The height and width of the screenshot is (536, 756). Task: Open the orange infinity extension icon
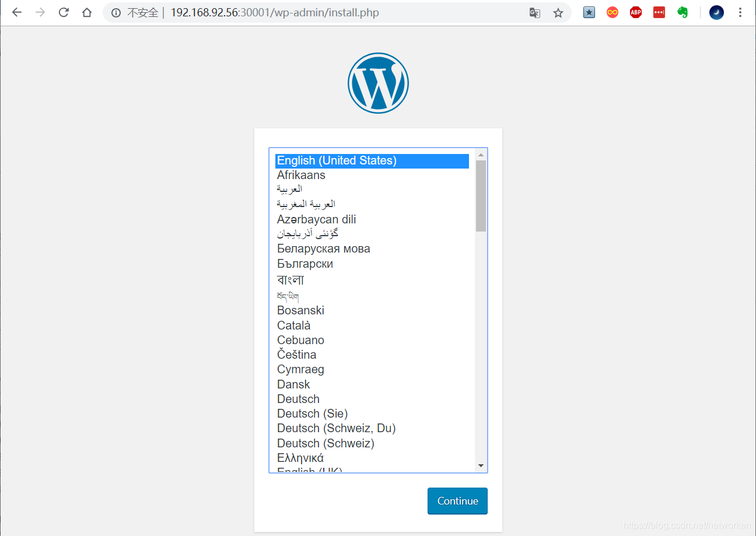coord(612,12)
